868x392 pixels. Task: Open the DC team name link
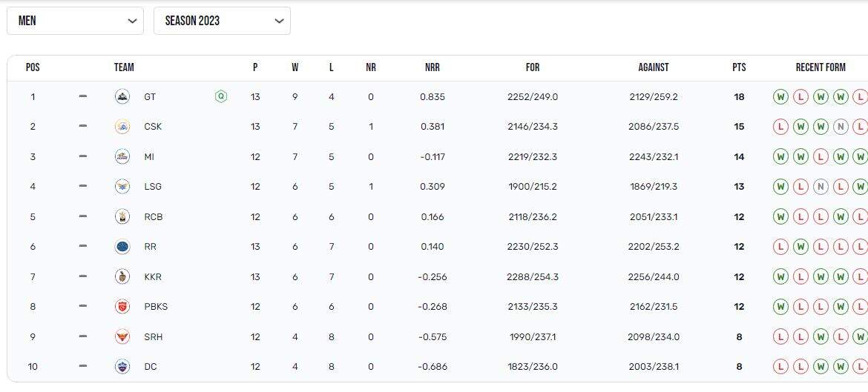151,367
